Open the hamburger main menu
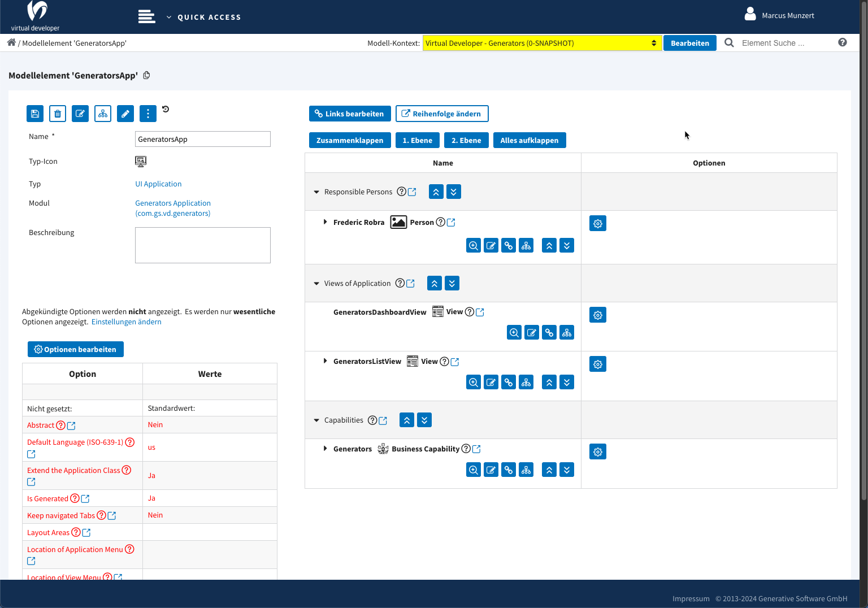The image size is (868, 608). point(146,16)
